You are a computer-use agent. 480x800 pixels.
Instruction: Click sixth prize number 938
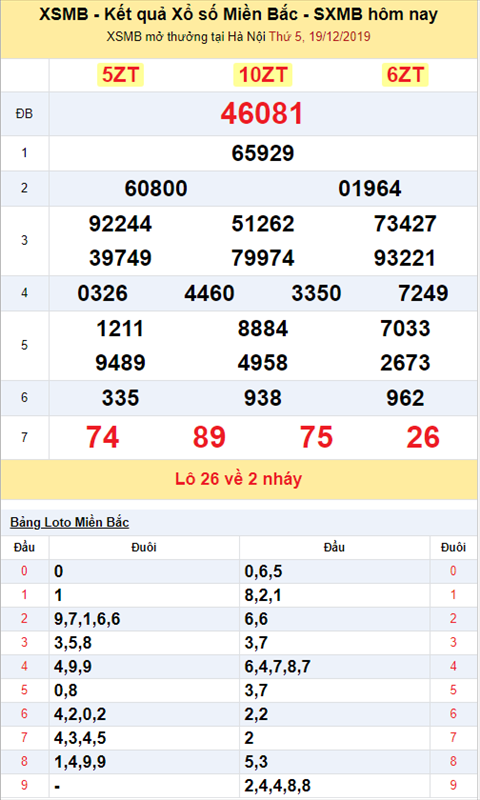263,398
